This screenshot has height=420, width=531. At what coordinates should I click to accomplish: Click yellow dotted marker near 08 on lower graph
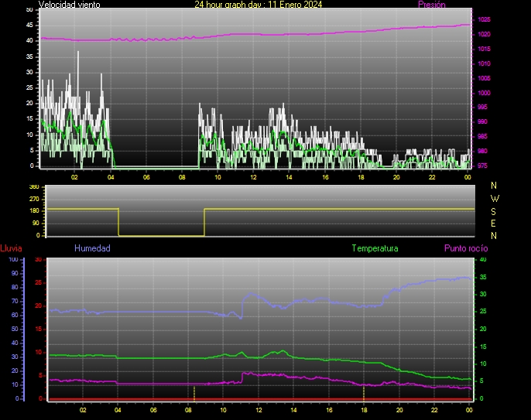pyautogui.click(x=194, y=393)
